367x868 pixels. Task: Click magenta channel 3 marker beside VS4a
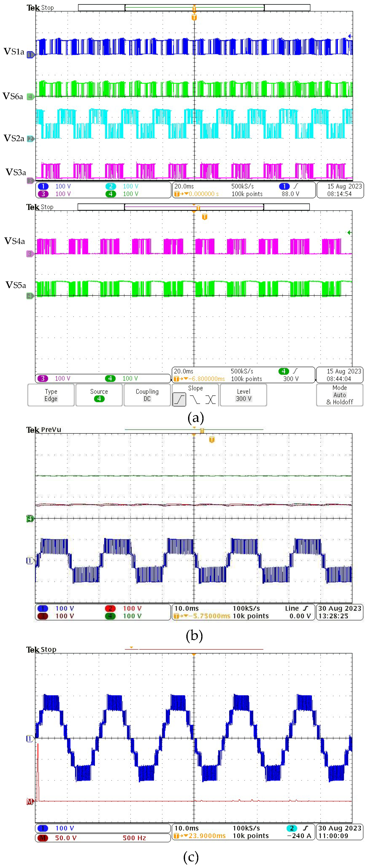(30, 254)
